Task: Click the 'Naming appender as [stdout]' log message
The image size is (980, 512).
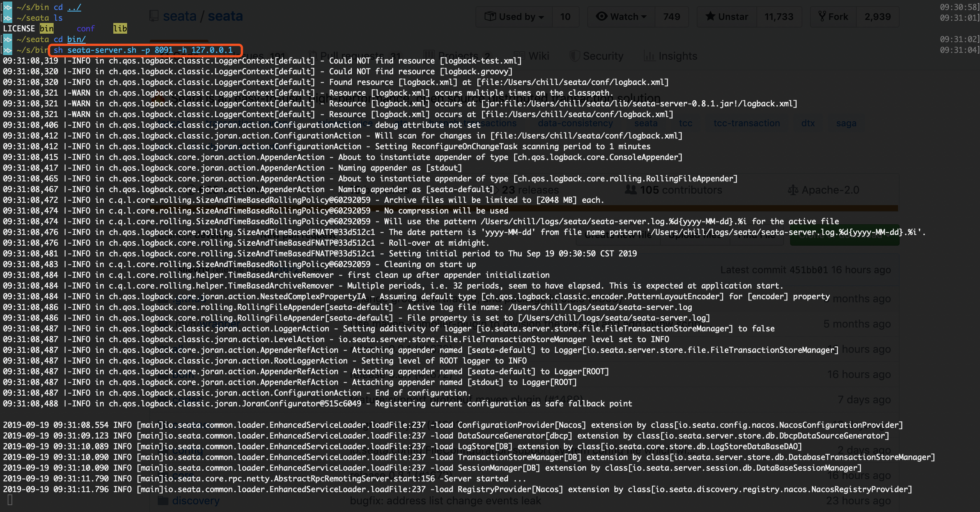Action: (x=400, y=168)
